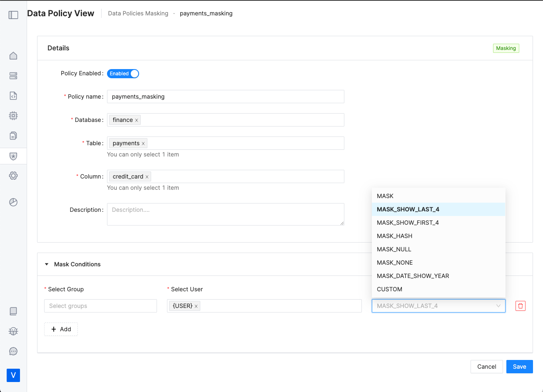Open the query documents icon in sidebar

pos(13,135)
